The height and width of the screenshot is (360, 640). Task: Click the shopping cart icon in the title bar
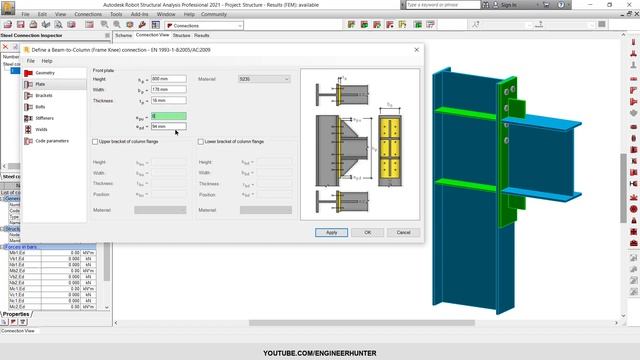(547, 5)
